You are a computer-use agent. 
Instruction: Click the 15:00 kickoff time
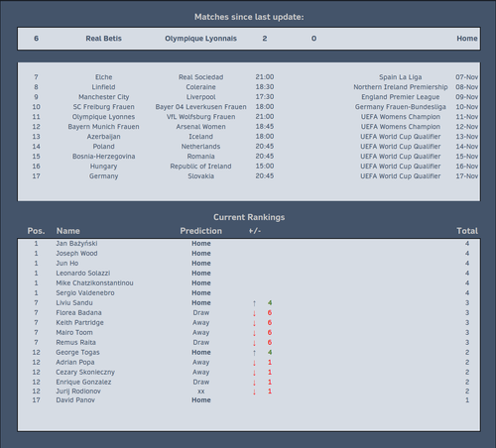click(x=265, y=167)
